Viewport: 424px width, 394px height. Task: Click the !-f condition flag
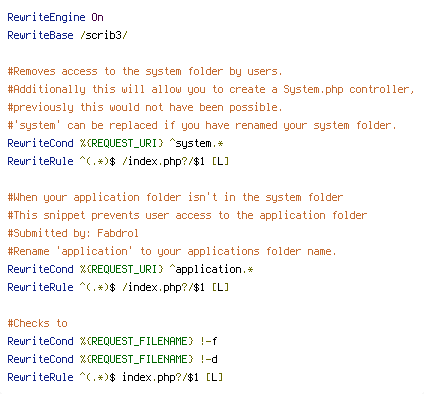coord(208,341)
